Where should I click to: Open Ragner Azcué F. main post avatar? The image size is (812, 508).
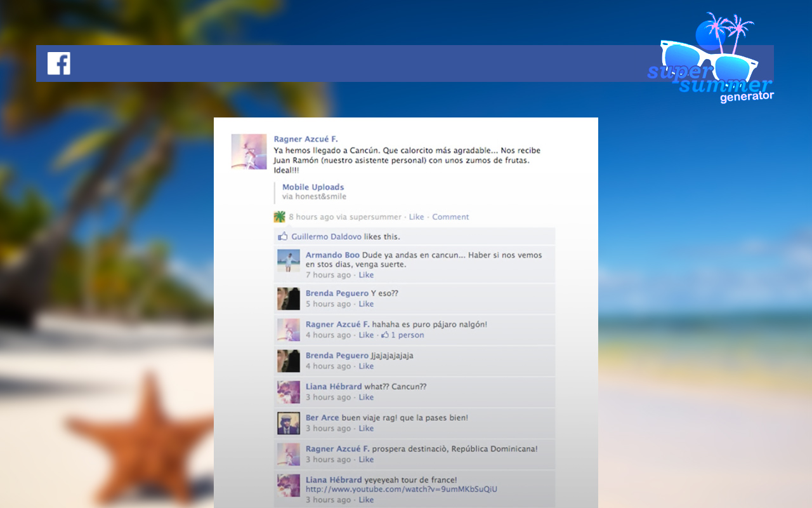(x=249, y=151)
